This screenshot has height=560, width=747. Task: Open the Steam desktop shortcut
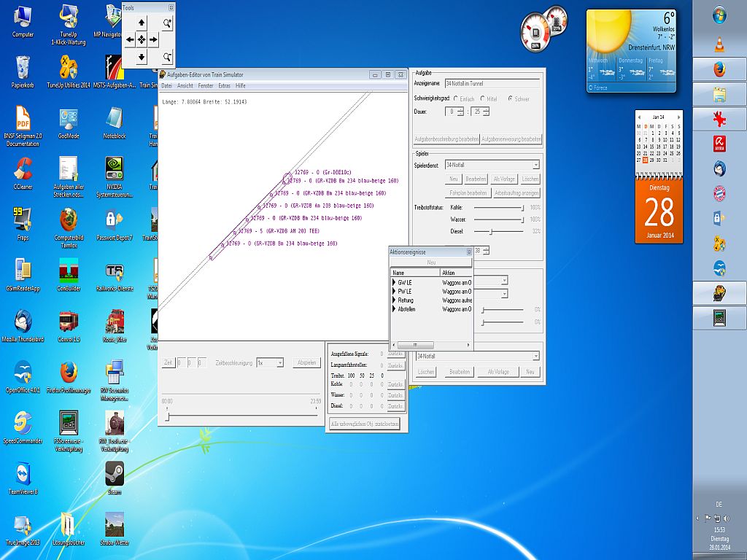[115, 474]
